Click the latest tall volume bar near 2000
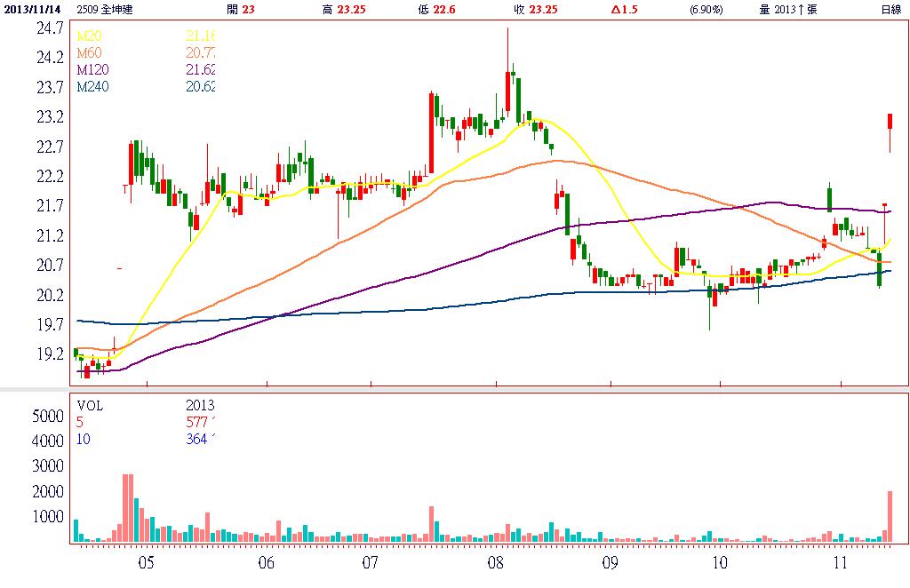Screen dimensions: 910x588 coord(890,517)
